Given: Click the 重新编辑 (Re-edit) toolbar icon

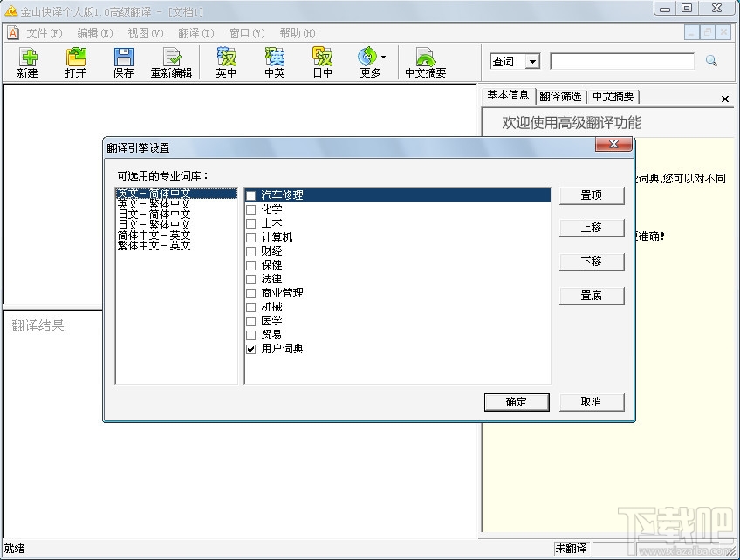Looking at the screenshot, I should tap(171, 62).
